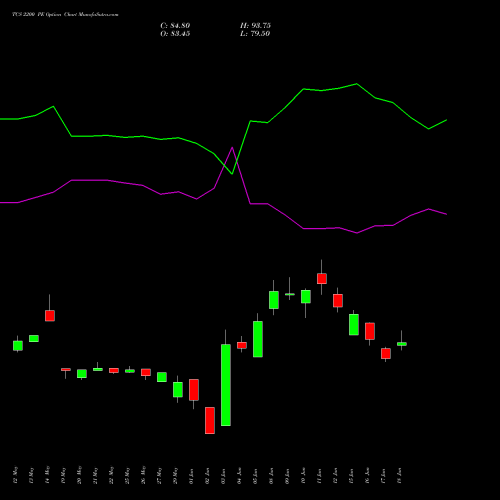Click the "18 Jun" date label on the axis
Viewport: 500px width, 500px height.
click(x=399, y=476)
